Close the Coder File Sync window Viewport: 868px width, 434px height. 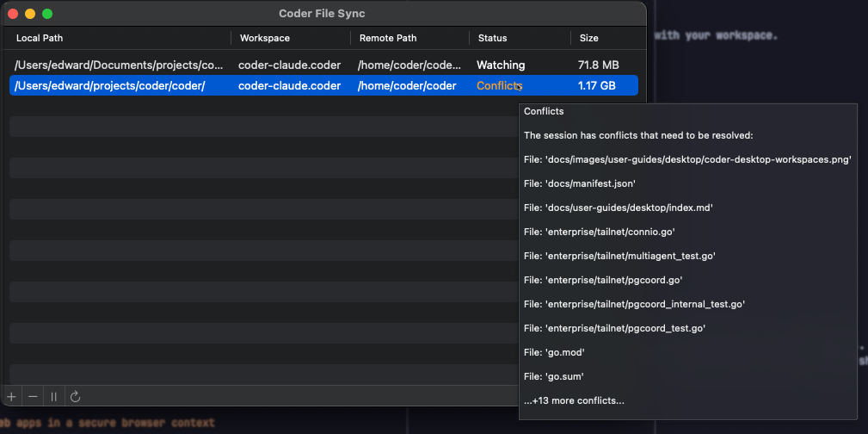pos(13,14)
